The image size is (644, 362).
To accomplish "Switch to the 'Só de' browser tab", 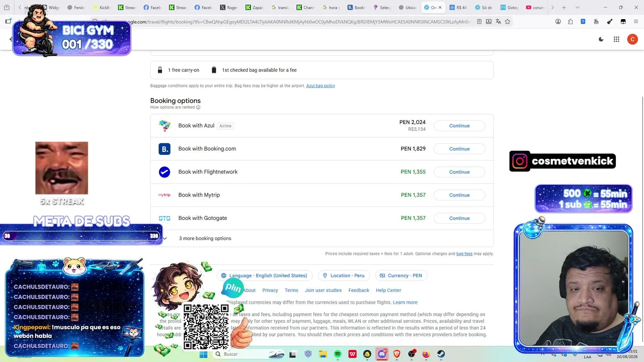I will 484,8.
